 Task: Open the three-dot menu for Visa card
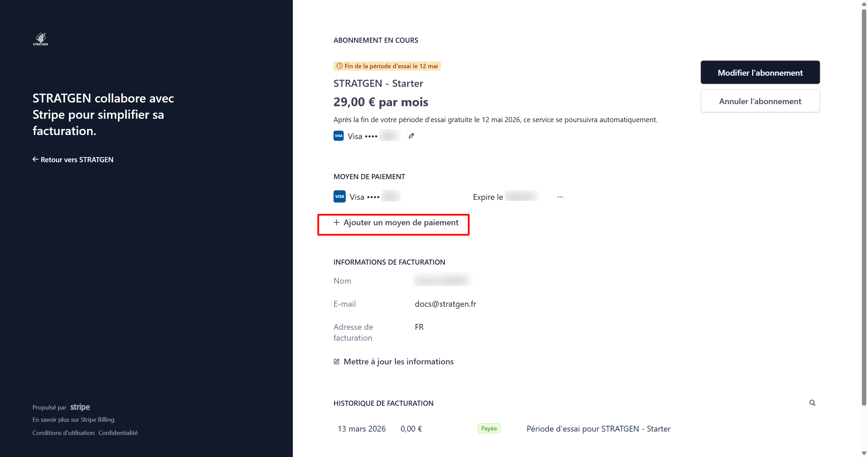pyautogui.click(x=560, y=197)
